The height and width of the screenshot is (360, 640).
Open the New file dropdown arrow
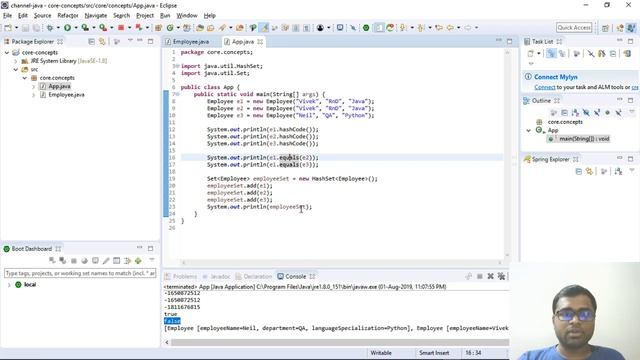pyautogui.click(x=16, y=28)
